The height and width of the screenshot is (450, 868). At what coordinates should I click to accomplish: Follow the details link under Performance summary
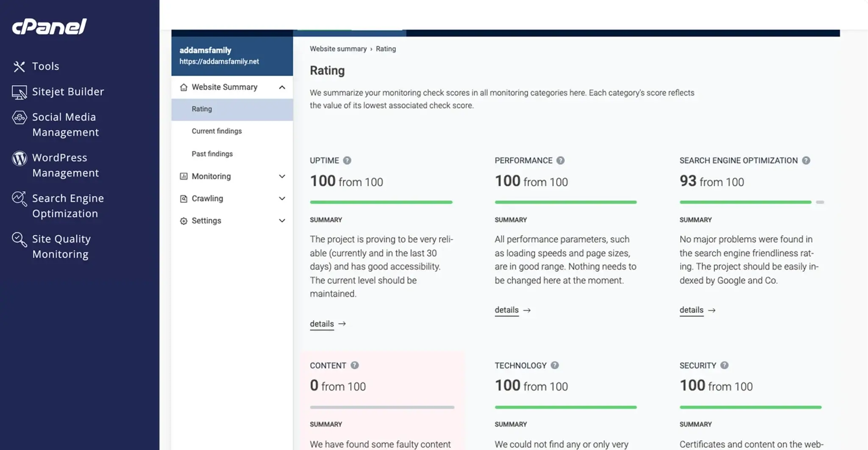tap(506, 310)
